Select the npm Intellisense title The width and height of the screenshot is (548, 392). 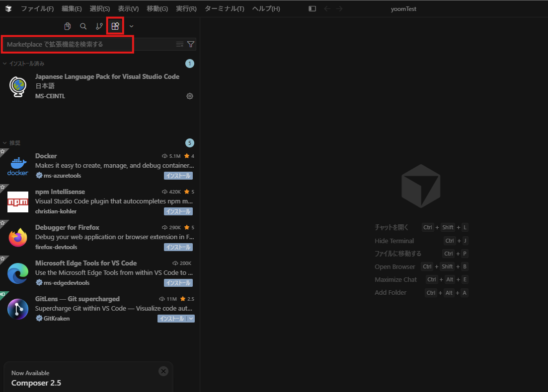pos(60,192)
